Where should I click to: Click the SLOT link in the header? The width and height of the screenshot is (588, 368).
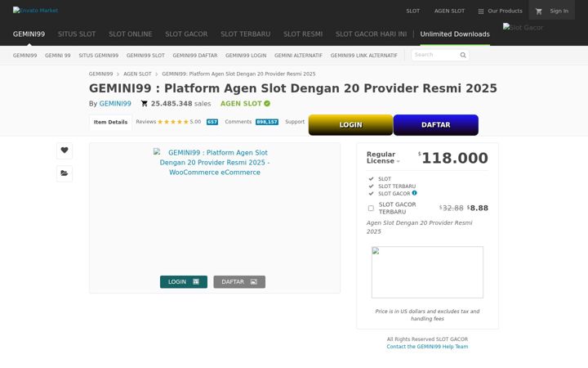coord(413,11)
